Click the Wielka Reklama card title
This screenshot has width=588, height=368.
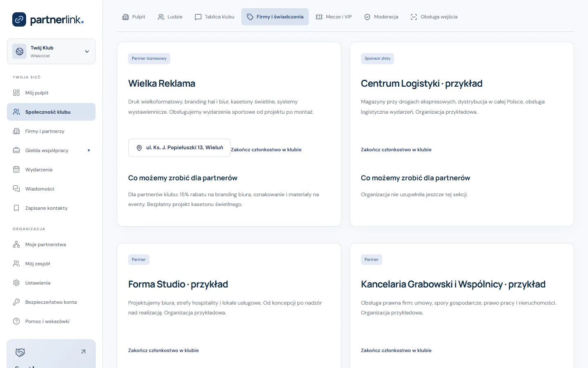click(162, 83)
